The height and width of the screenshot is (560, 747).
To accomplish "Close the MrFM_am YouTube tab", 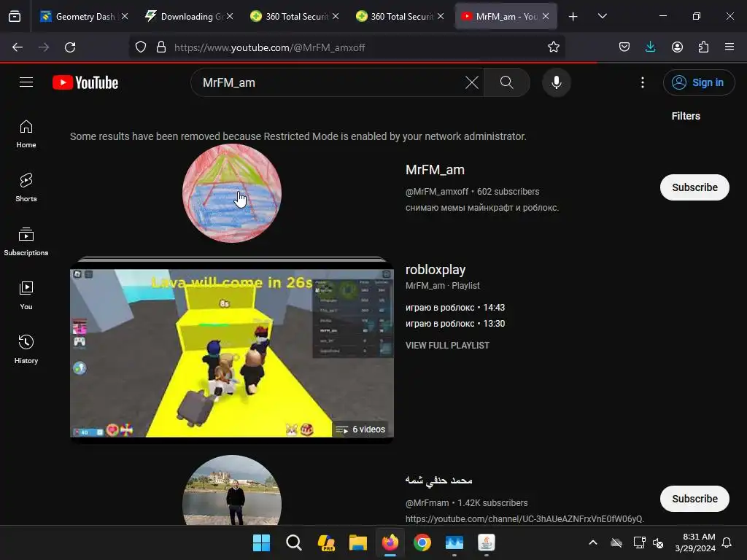I will point(546,16).
